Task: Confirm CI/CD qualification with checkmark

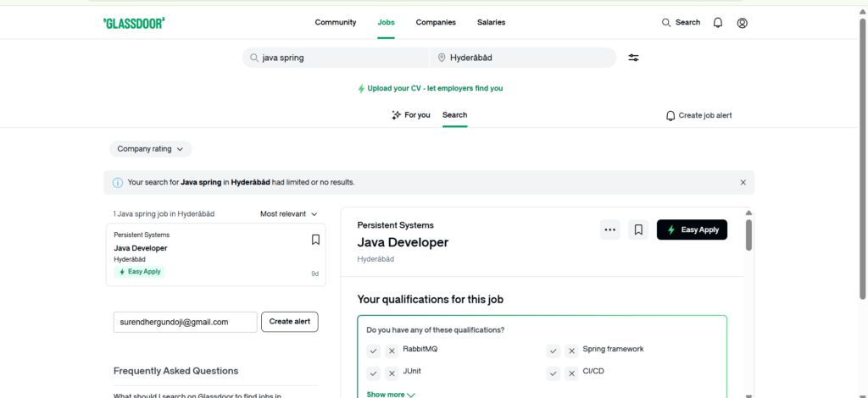Action: point(553,373)
